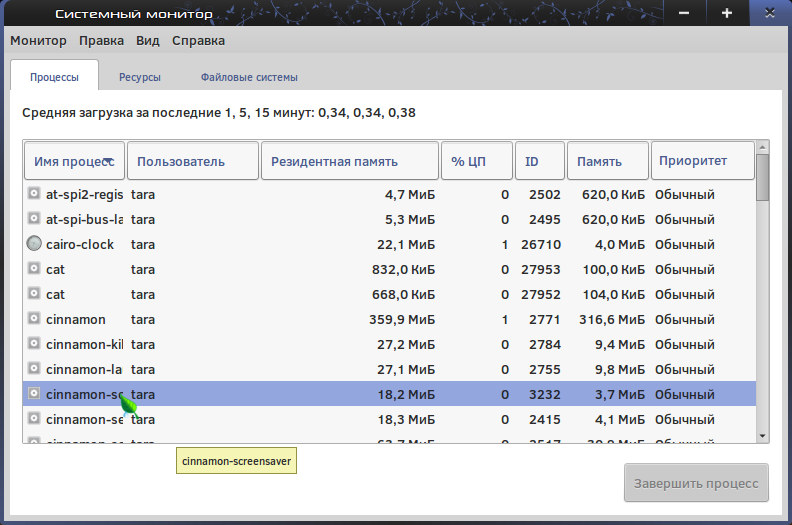Screen dimensions: 792x525
Task: Sort processes by the Имя процесса column
Action: [x=75, y=161]
